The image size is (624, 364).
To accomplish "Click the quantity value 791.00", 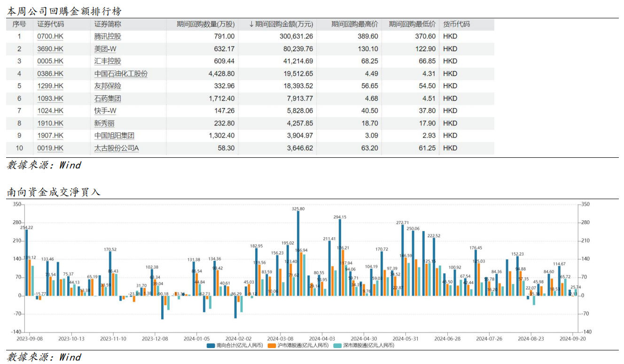I will pyautogui.click(x=225, y=36).
